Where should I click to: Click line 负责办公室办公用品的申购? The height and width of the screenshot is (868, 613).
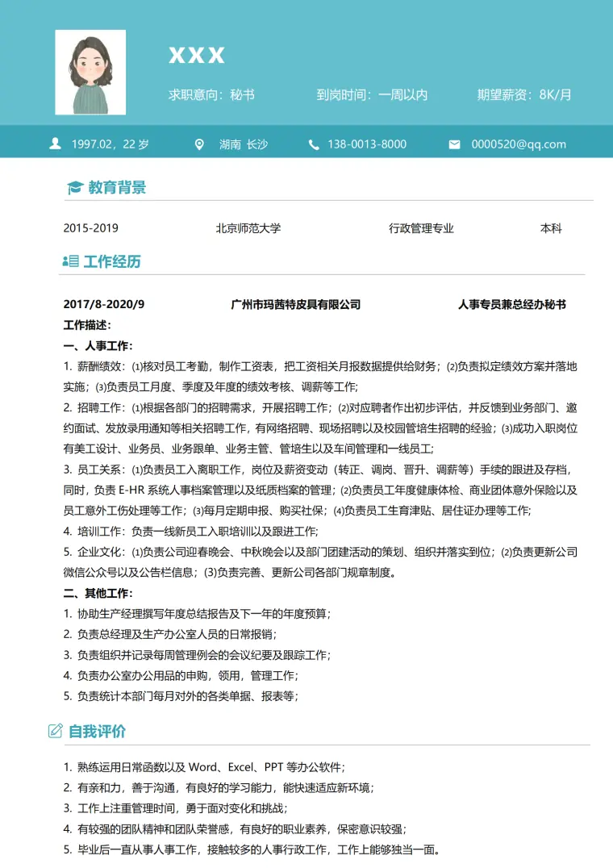[x=181, y=676]
